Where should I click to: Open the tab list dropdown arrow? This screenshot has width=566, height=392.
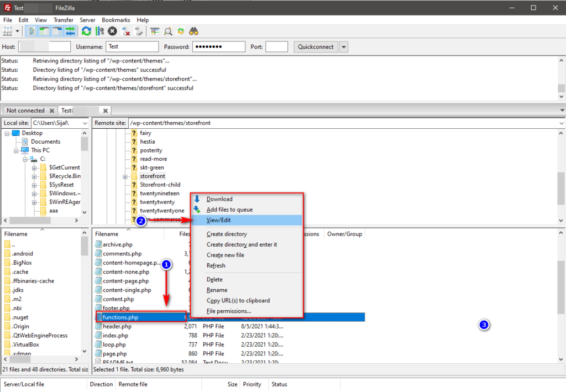pos(562,111)
